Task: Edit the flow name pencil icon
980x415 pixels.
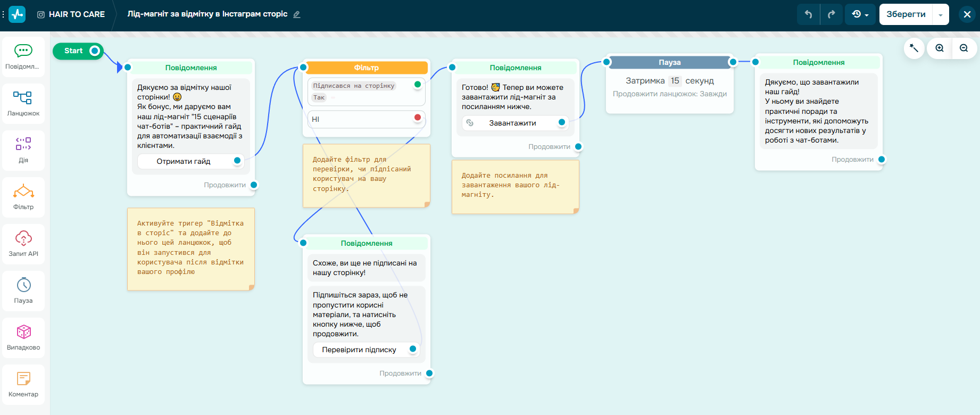Action: (297, 14)
